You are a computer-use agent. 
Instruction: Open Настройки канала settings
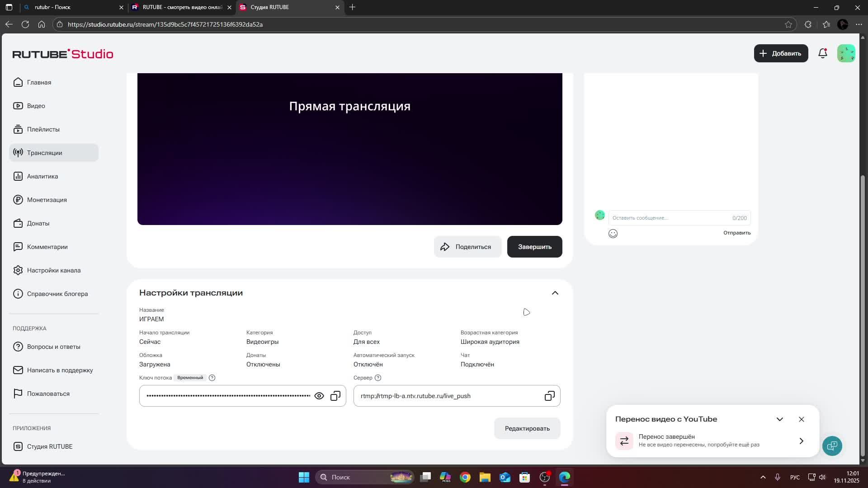pos(53,270)
